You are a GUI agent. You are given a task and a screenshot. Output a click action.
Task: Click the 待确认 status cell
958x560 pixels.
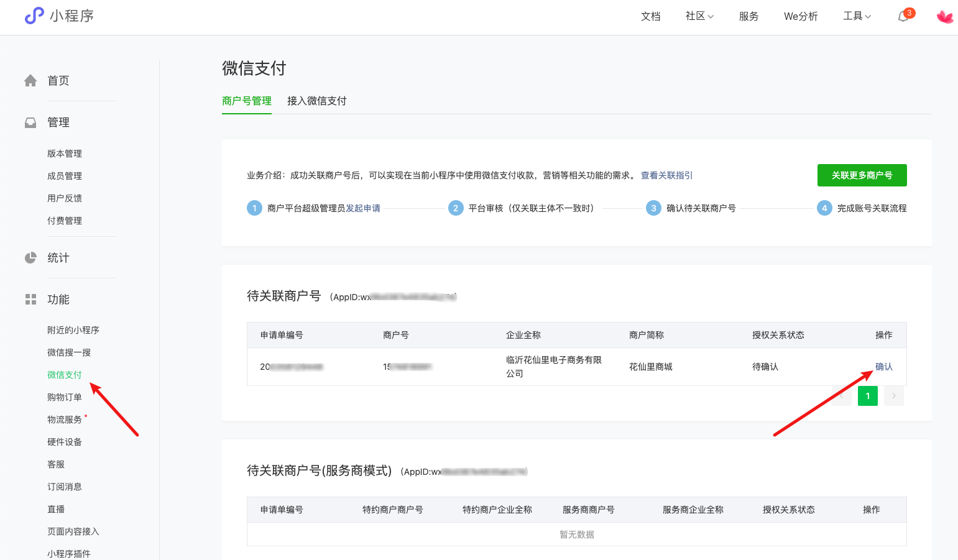765,367
